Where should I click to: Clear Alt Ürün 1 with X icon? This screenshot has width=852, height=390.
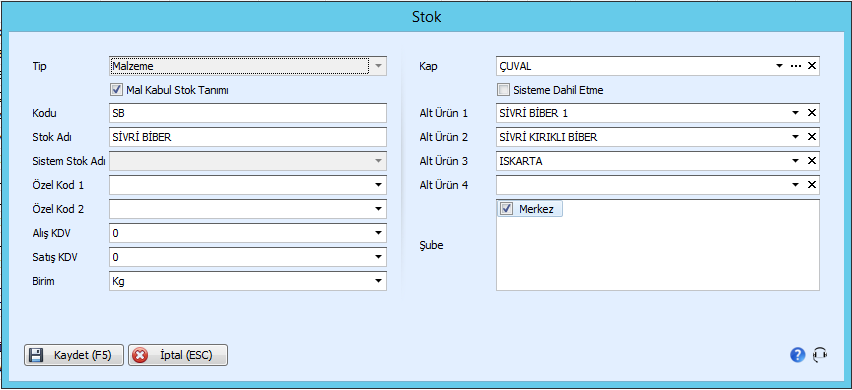(x=812, y=113)
